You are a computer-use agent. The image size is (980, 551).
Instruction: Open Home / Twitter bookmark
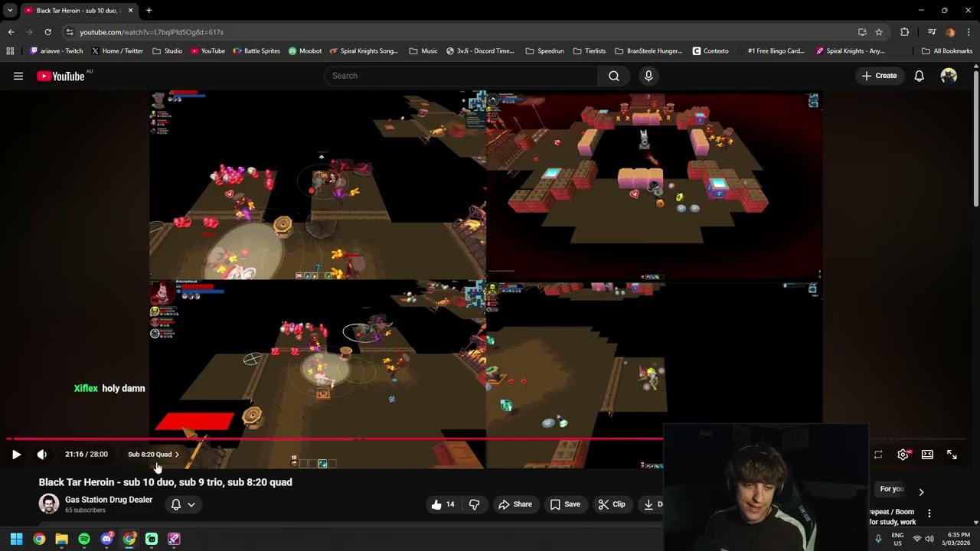pyautogui.click(x=117, y=51)
